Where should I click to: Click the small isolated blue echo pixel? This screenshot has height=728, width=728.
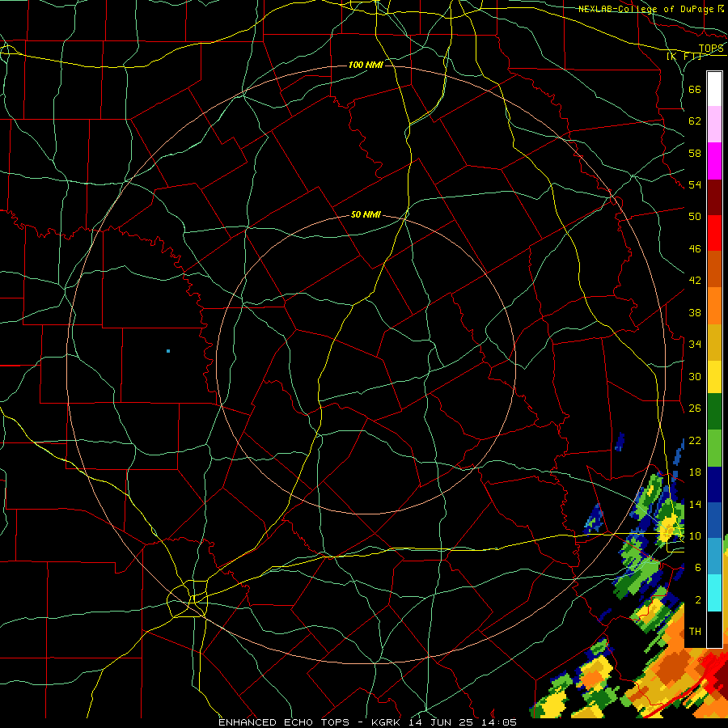pos(168,351)
